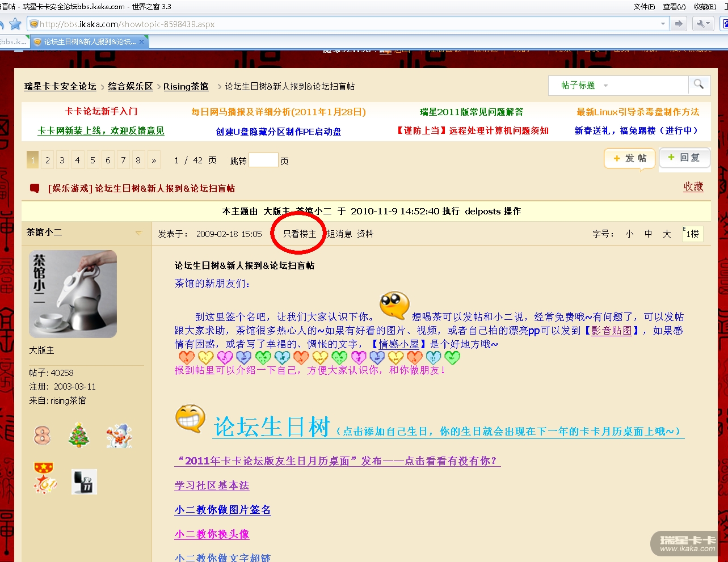Screen dimensions: 728x562
Task: Go to page 6 in pagination
Action: 108,160
